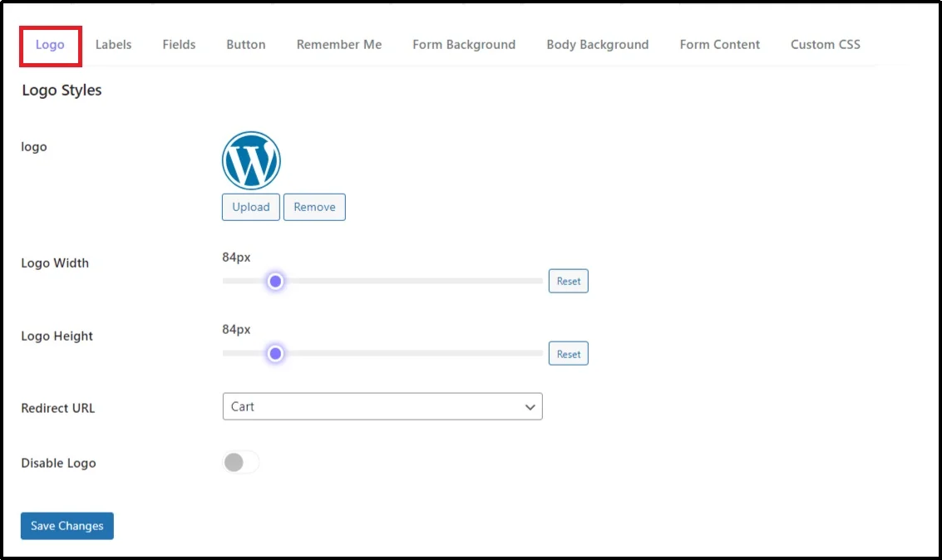Open the Custom CSS tab

click(x=825, y=45)
